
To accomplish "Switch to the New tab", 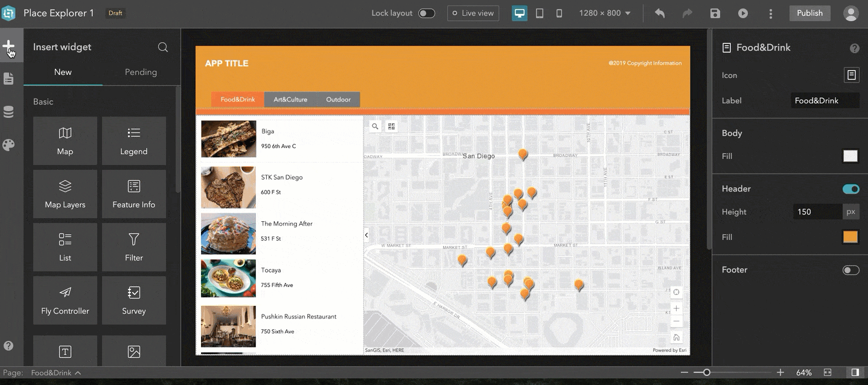I will click(x=63, y=72).
